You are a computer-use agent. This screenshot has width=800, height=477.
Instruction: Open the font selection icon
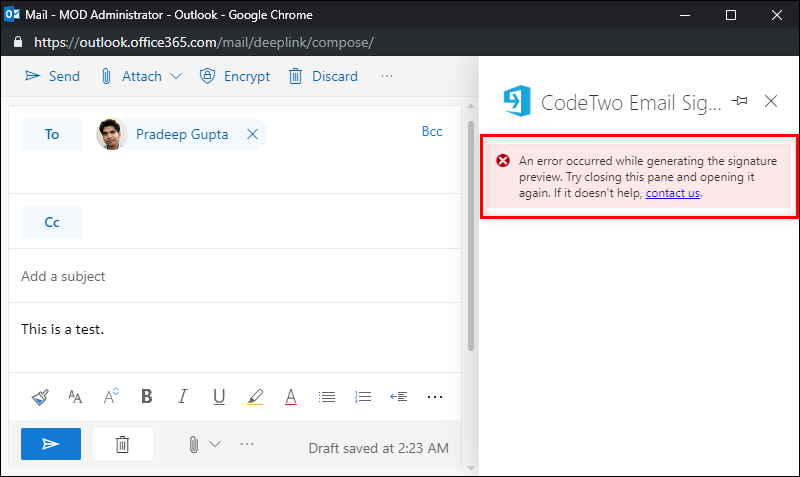click(x=75, y=397)
